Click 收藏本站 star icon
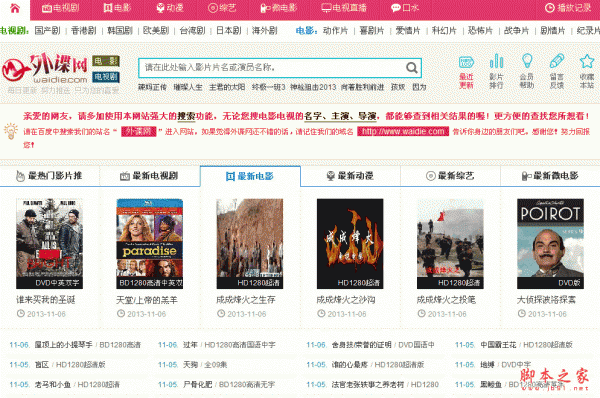Viewport: 600px width, 398px height. (587, 72)
